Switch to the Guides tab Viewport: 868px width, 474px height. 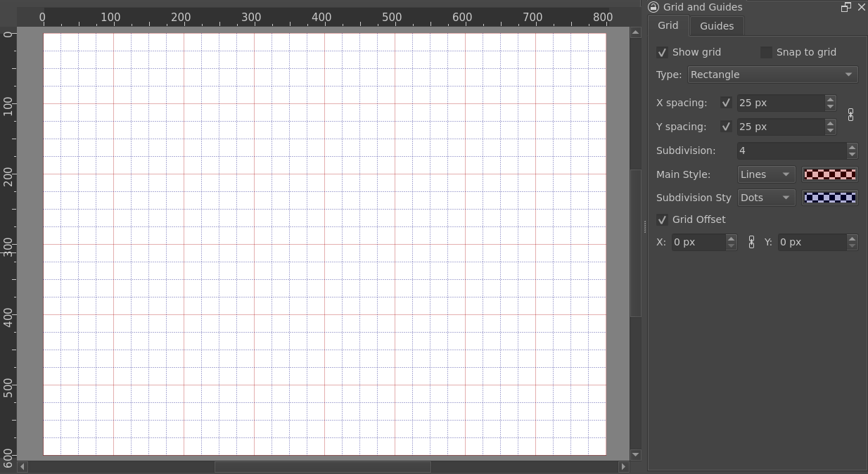click(x=716, y=26)
